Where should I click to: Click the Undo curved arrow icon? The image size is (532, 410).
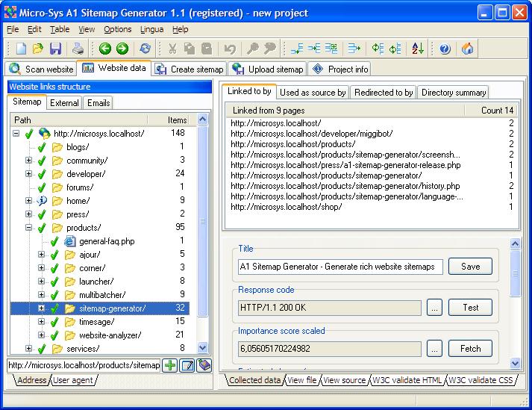tap(230, 49)
